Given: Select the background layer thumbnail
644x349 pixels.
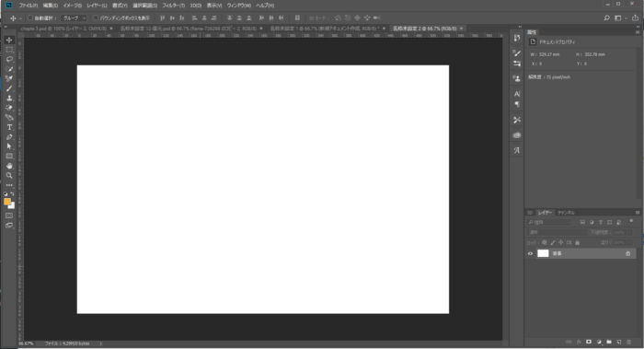Looking at the screenshot, I should click(543, 253).
